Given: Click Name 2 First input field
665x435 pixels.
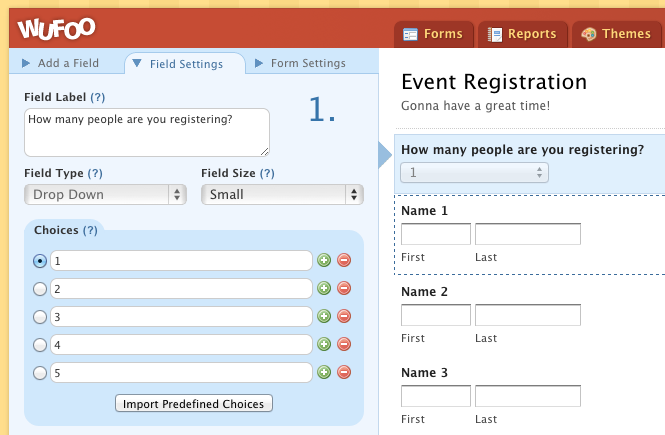Looking at the screenshot, I should pyautogui.click(x=436, y=315).
